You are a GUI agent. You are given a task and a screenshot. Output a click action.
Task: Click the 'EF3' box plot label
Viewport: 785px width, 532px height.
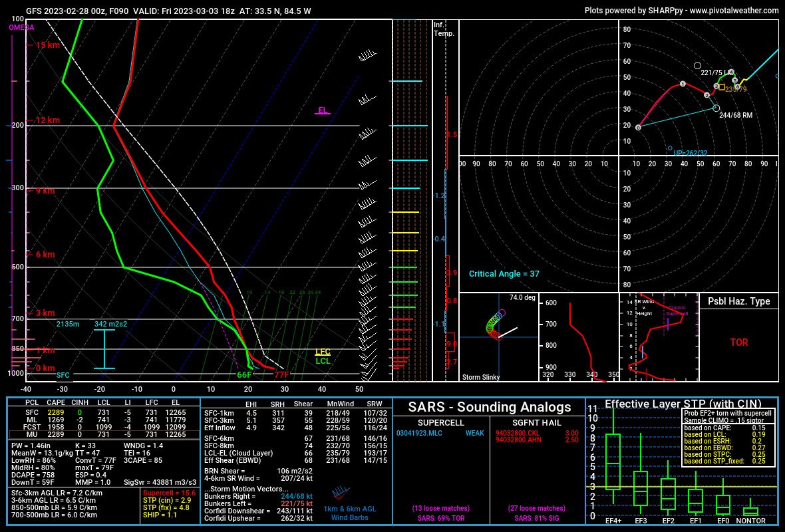641,521
